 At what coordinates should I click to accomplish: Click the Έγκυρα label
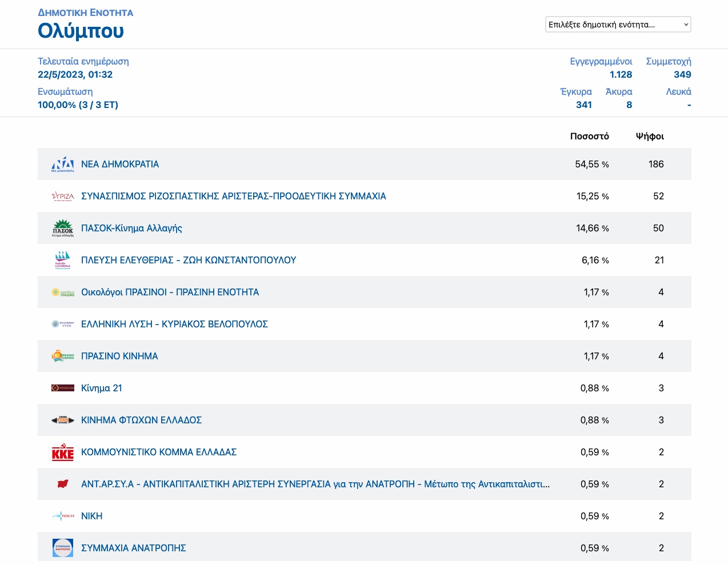(576, 91)
